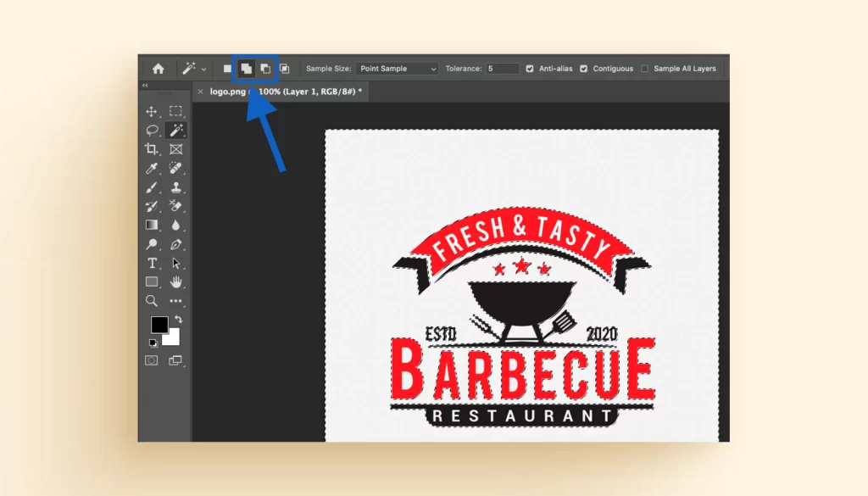
Task: Click the Tolerance value field
Action: [x=502, y=69]
